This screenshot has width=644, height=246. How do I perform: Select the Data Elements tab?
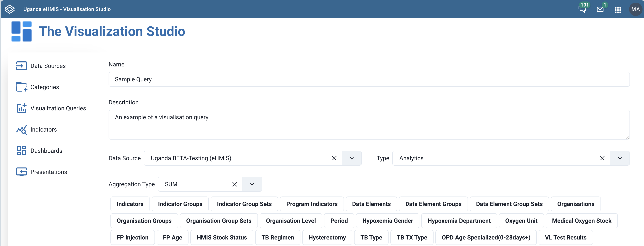[x=371, y=204]
